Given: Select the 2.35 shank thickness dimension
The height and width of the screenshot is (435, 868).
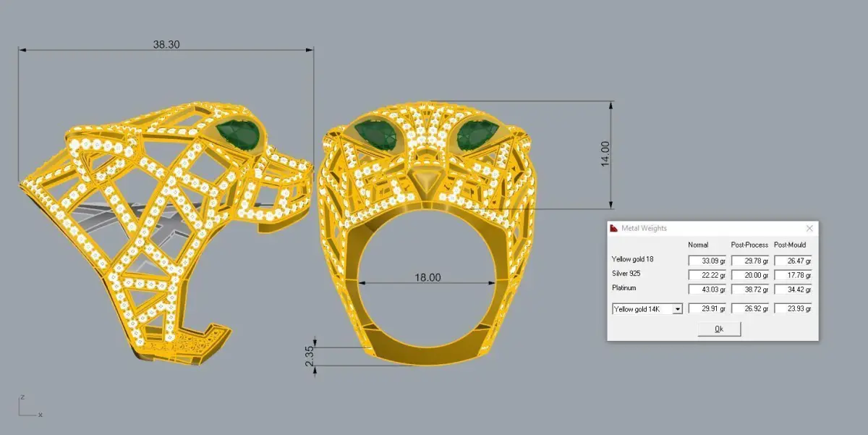Looking at the screenshot, I should tap(310, 358).
